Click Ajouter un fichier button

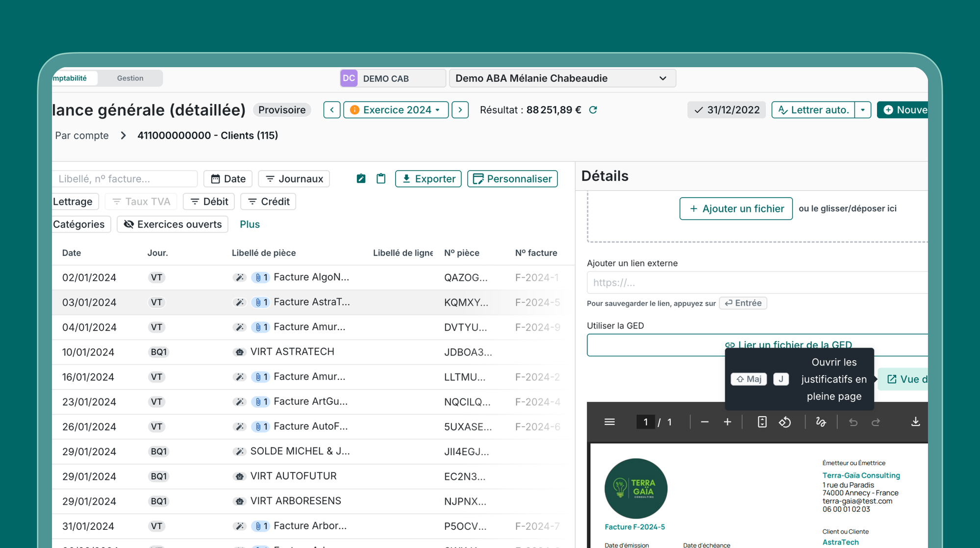pos(736,209)
